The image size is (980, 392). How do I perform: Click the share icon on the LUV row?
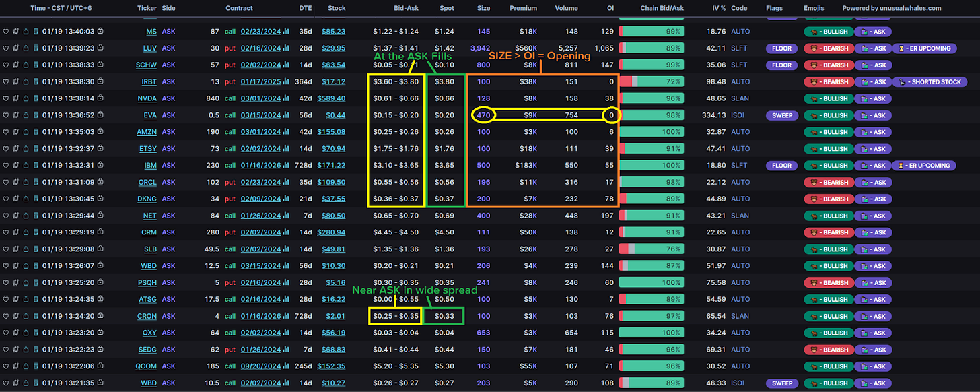26,48
